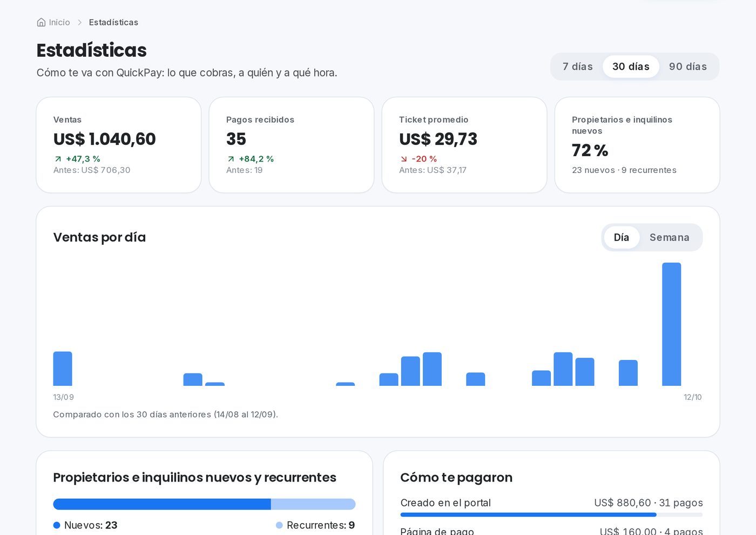
Task: Click the first bar above 13/09
Action: click(x=63, y=369)
